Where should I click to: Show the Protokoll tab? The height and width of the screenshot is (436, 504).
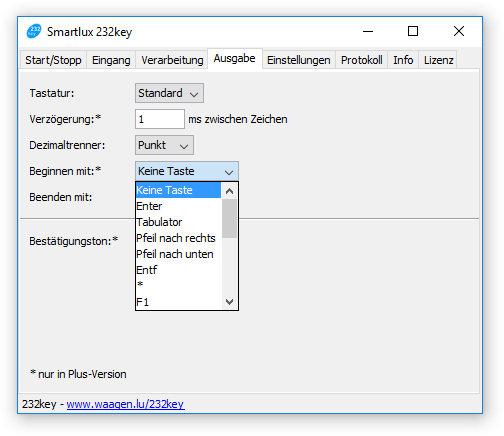(362, 60)
